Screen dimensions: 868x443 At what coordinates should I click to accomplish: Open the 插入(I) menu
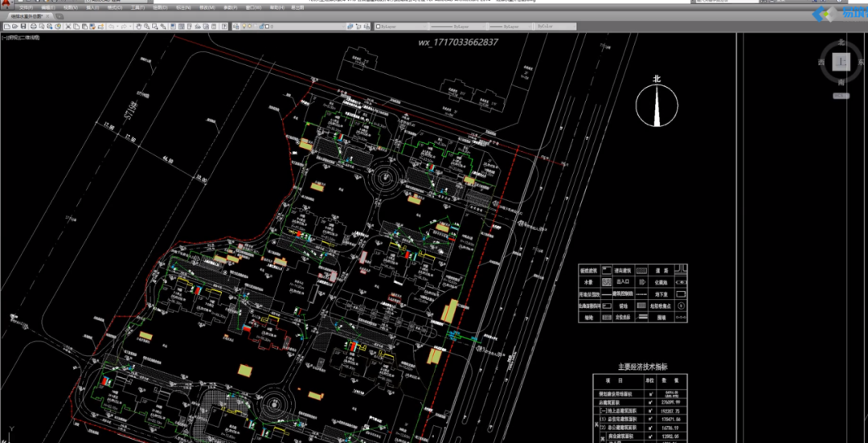coord(92,7)
